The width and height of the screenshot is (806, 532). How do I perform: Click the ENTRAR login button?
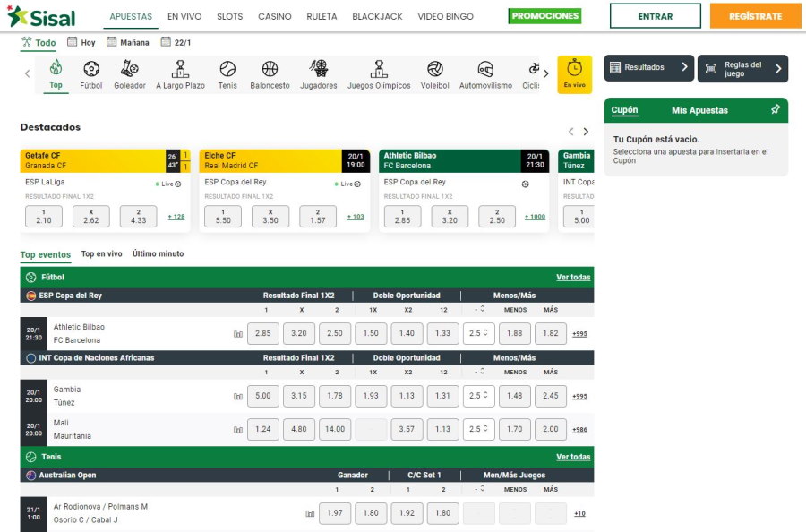[x=656, y=16]
